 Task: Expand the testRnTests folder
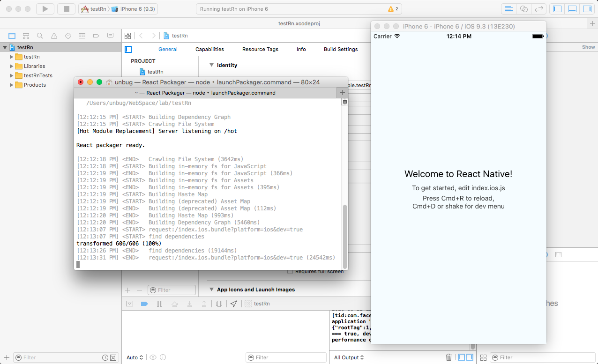[x=12, y=75]
